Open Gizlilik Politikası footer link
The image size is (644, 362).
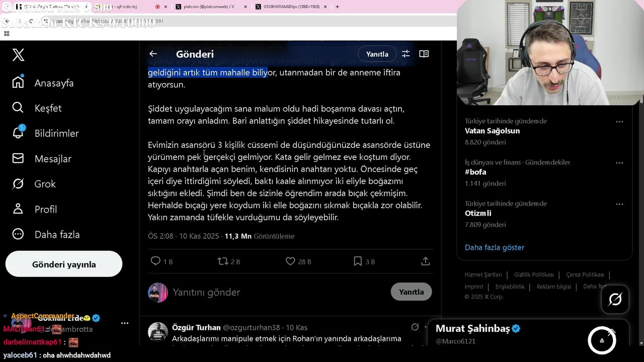point(534,275)
